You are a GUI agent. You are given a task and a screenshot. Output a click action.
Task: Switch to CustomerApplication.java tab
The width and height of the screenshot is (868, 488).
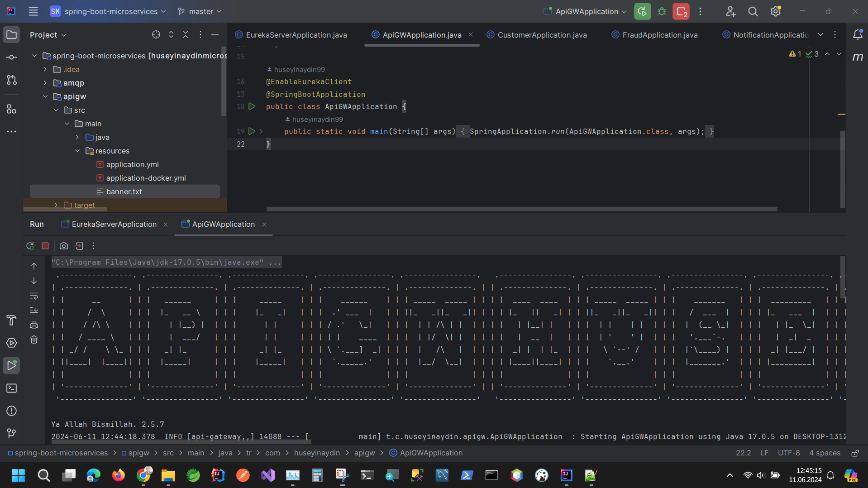coord(537,35)
